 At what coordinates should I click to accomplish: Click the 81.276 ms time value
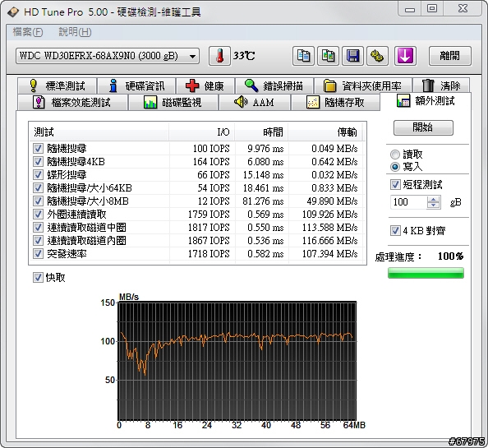[263, 201]
